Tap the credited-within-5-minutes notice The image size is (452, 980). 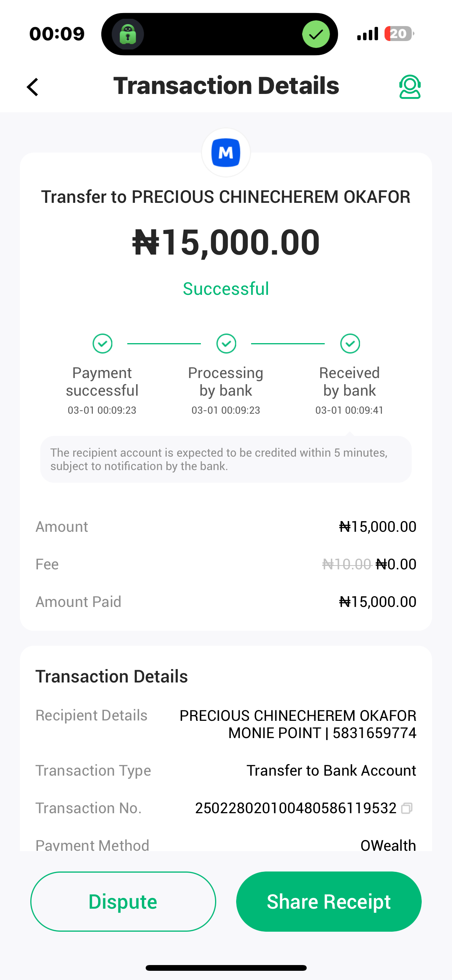pyautogui.click(x=226, y=459)
